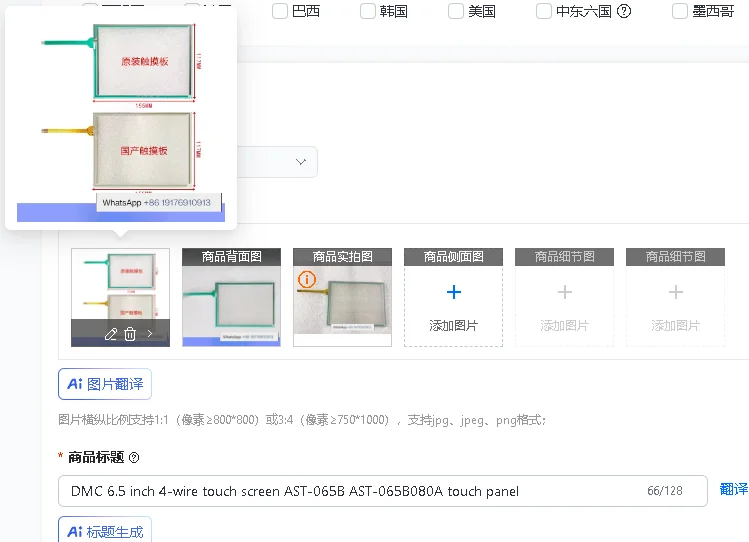The image size is (749, 542).
Task: Select the first main product thumbnail
Action: coord(120,297)
